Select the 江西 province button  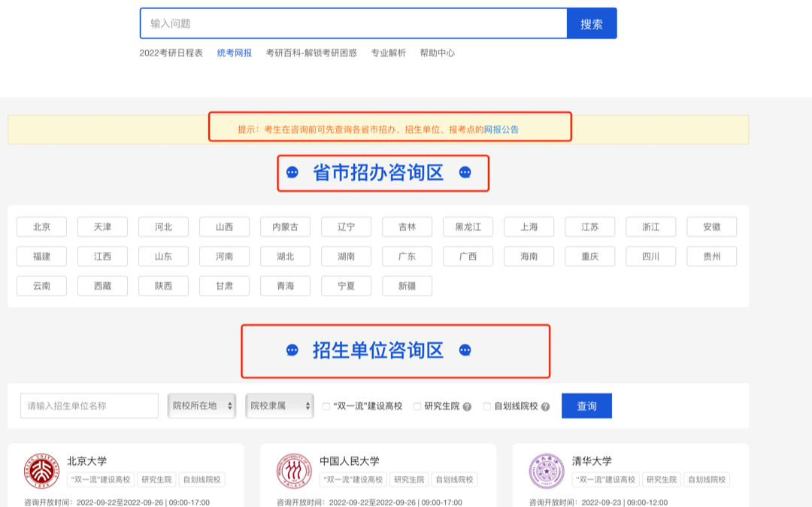102,257
